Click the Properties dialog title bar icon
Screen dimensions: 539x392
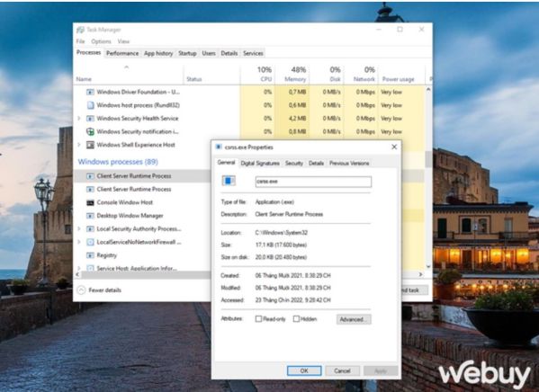tap(219, 147)
